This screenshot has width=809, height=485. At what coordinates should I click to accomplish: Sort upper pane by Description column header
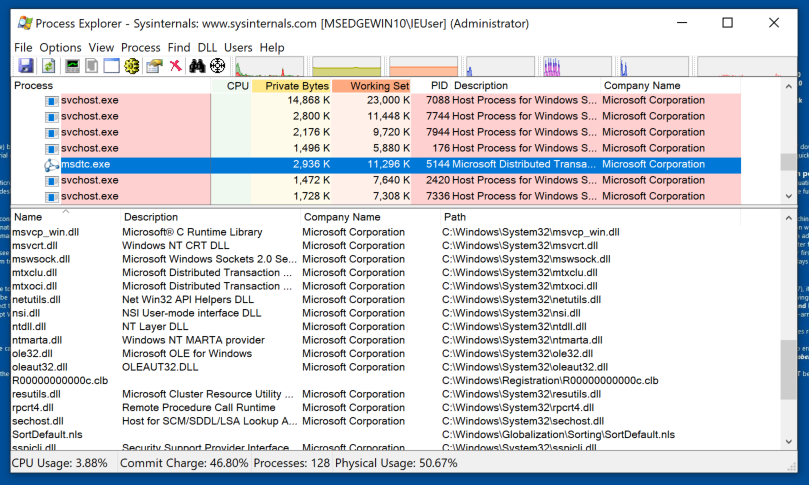coord(526,86)
